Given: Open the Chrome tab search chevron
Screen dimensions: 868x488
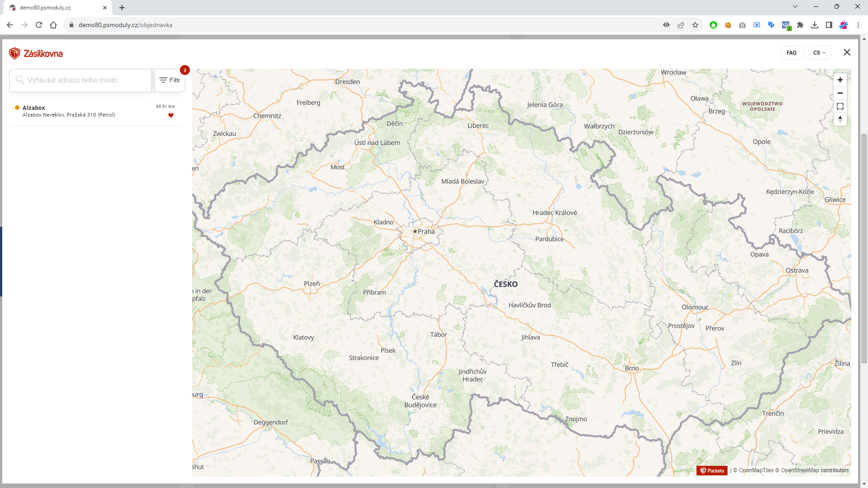Looking at the screenshot, I should [795, 6].
